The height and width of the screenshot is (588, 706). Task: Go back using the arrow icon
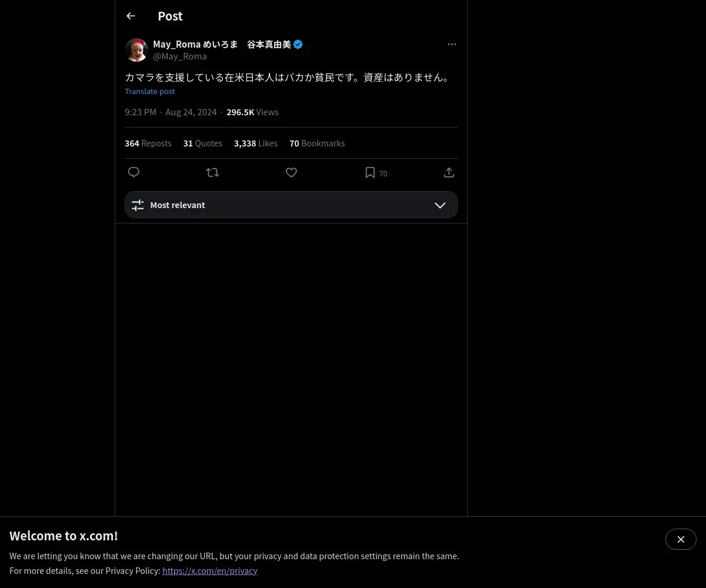click(131, 16)
